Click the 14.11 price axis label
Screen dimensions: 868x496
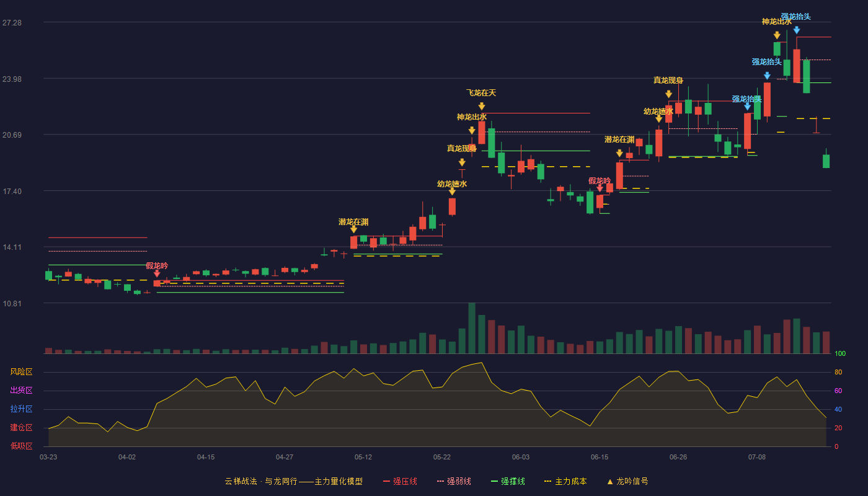tap(12, 247)
